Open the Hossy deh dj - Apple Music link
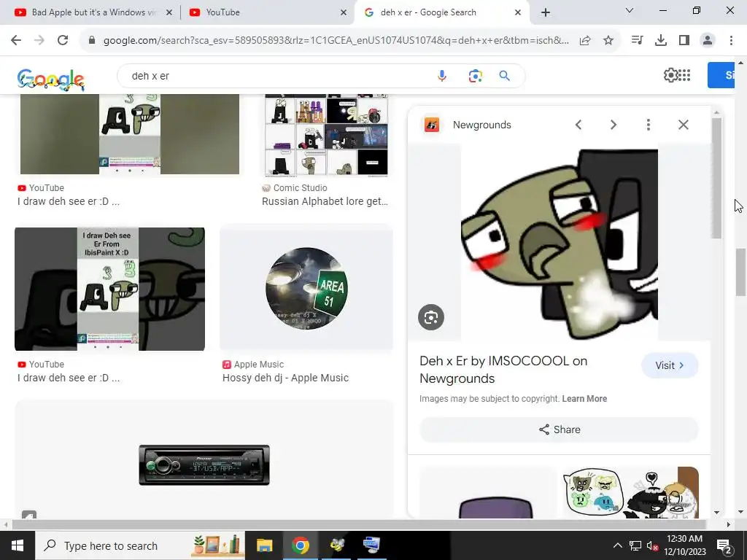 click(285, 378)
